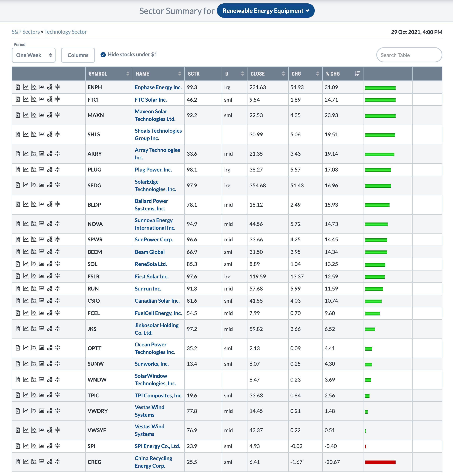Open dollar document summary icon for FSLR
The image size is (453, 476).
[x=18, y=276]
